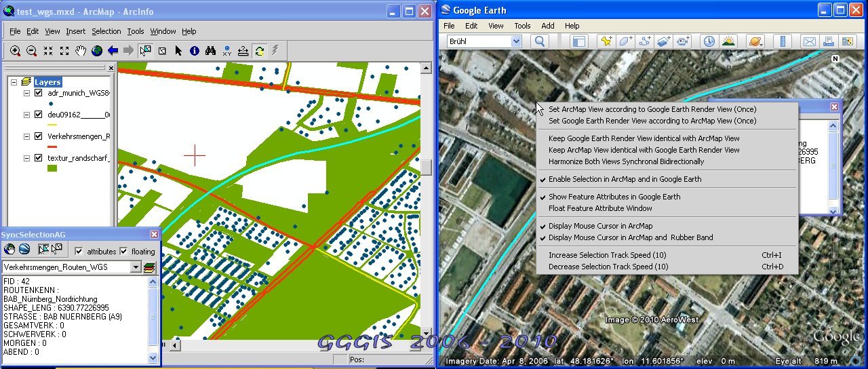868x369 pixels.
Task: Click the Google Earth search magnifier button
Action: coord(539,41)
